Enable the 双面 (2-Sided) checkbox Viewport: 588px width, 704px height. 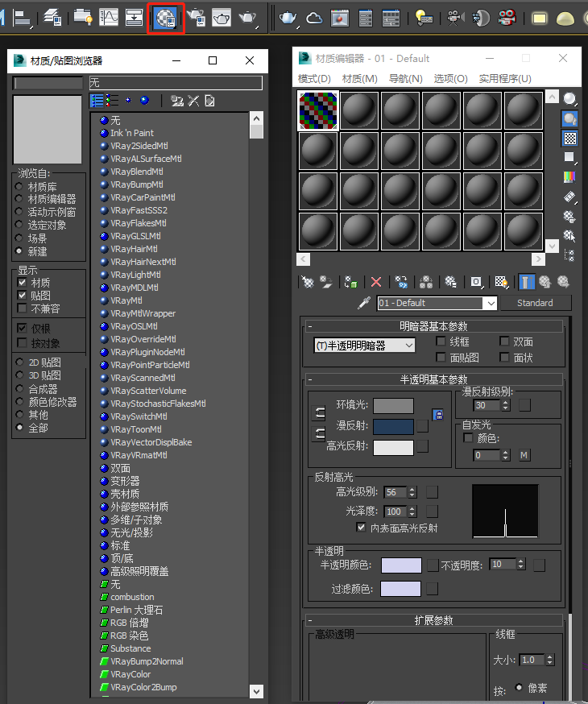[x=505, y=342]
